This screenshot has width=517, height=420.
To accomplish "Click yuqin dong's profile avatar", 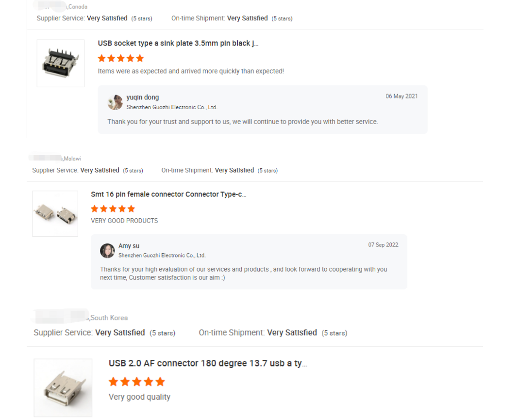I will click(115, 102).
